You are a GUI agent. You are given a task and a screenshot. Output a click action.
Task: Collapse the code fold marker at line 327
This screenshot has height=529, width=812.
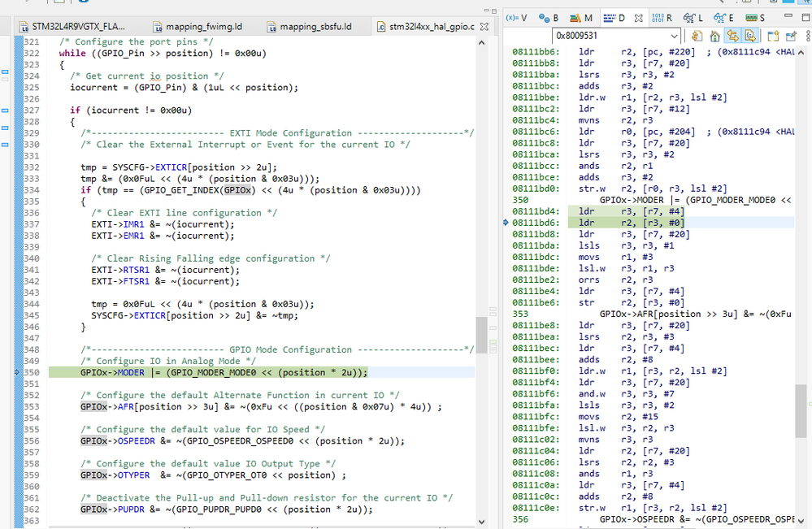pyautogui.click(x=5, y=111)
